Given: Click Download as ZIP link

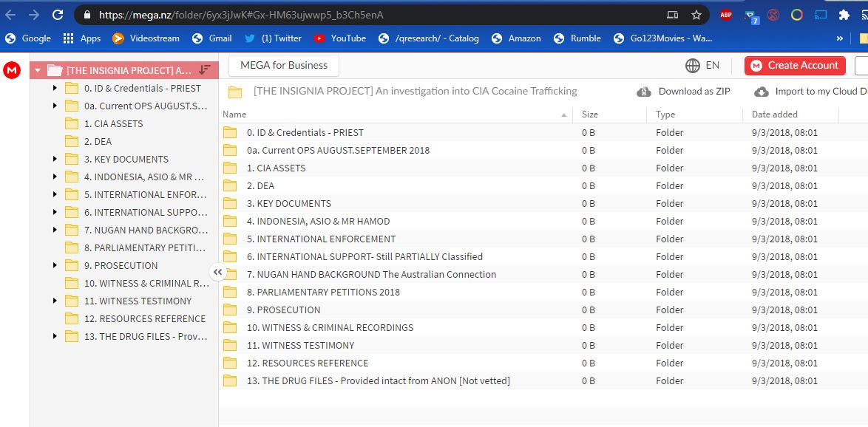Looking at the screenshot, I should click(x=694, y=92).
